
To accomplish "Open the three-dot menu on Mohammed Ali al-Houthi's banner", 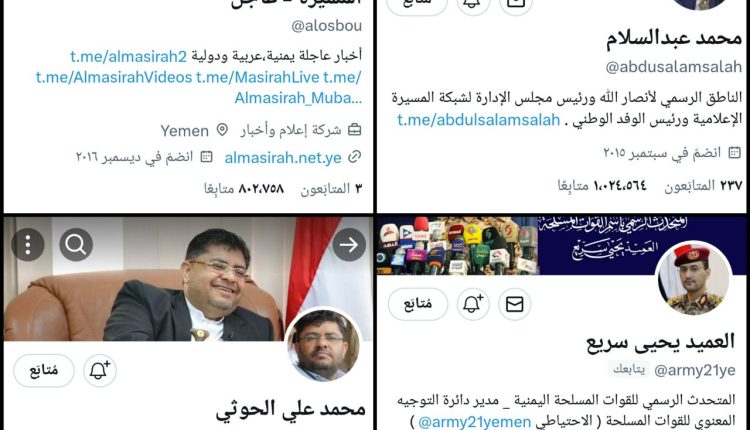I will [x=28, y=244].
